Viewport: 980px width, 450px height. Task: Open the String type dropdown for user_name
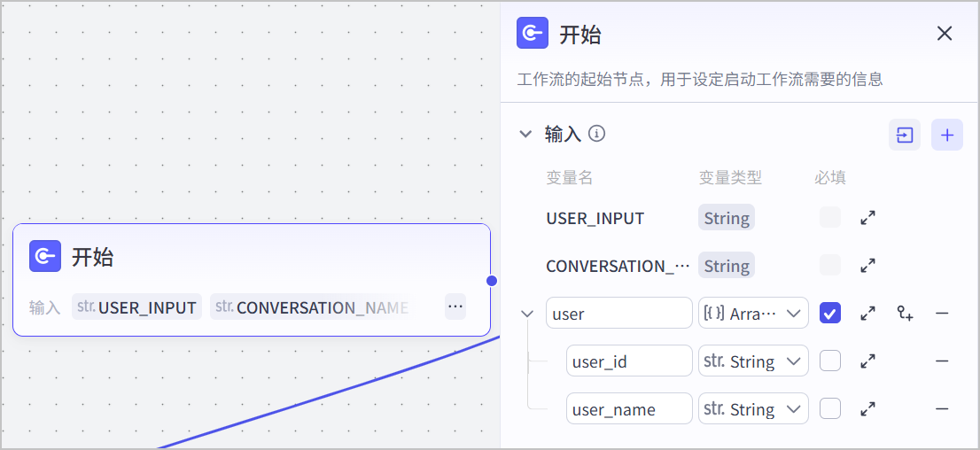pyautogui.click(x=753, y=408)
